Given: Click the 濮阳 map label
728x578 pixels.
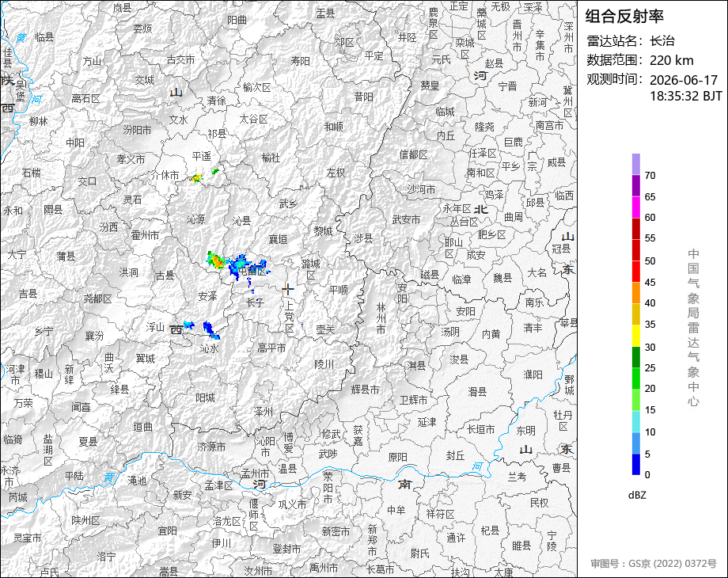Looking at the screenshot, I should point(533,375).
